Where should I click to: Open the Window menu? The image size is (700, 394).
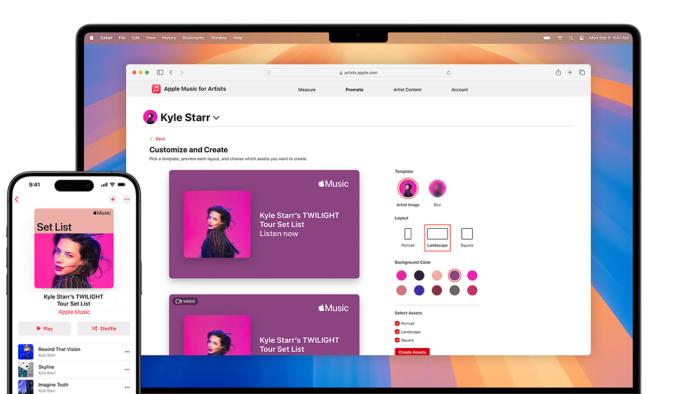coord(219,38)
